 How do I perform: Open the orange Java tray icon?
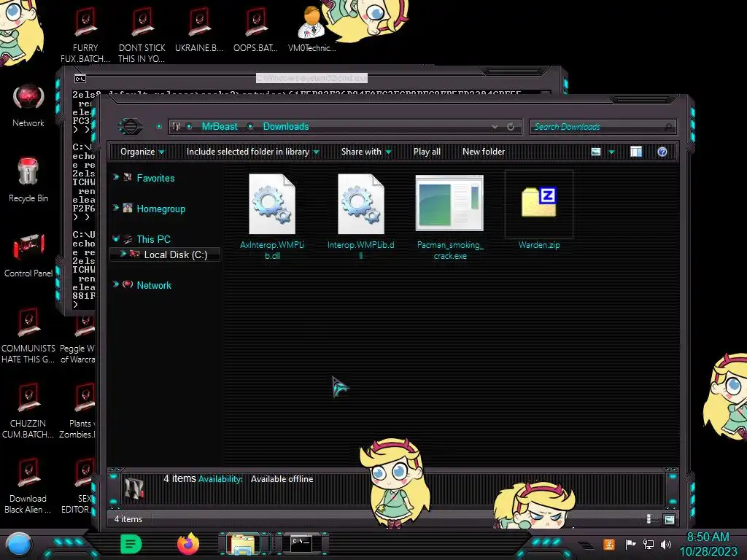609,544
